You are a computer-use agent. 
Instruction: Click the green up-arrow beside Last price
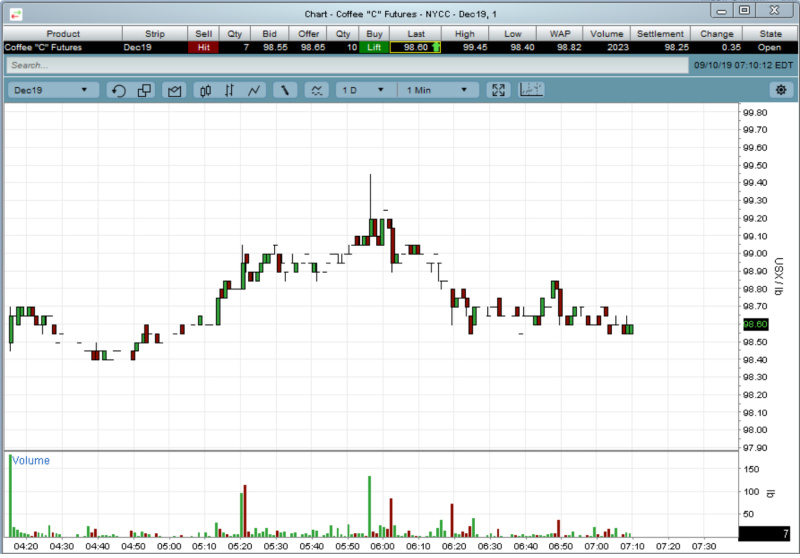click(x=436, y=47)
